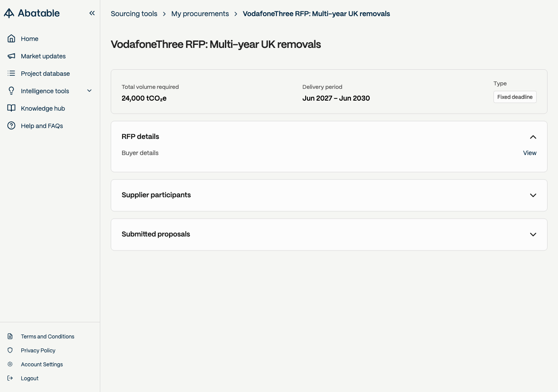The image size is (558, 392).
Task: Click the Logout arrow icon
Action: (10, 378)
